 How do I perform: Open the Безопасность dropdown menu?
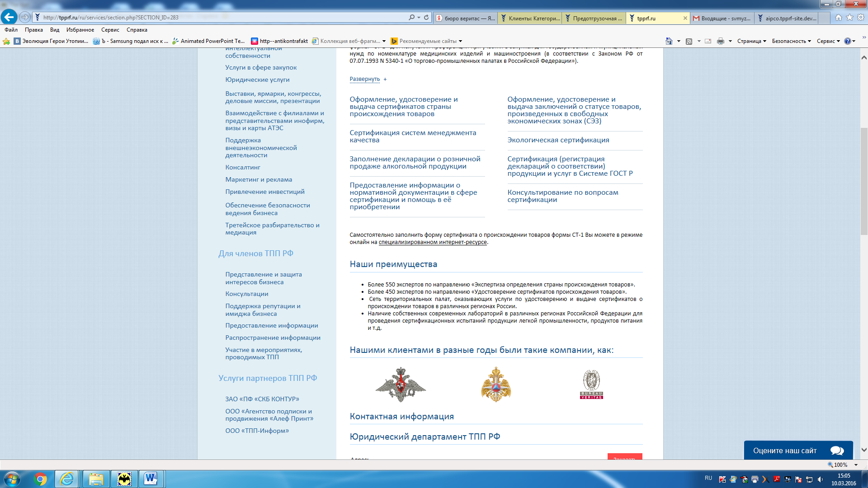point(792,41)
